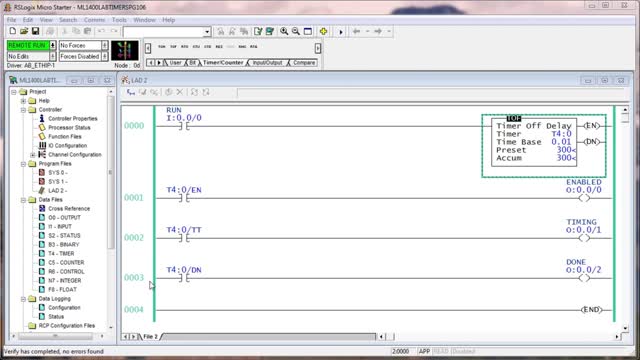Click the forward navigation arrow
The image size is (640, 360).
coord(378,31)
